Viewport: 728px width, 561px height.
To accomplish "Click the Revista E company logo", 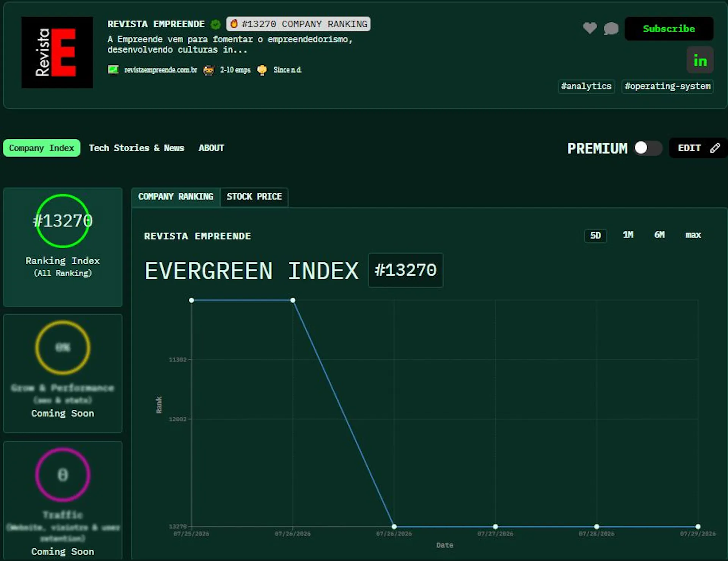I will (x=57, y=52).
